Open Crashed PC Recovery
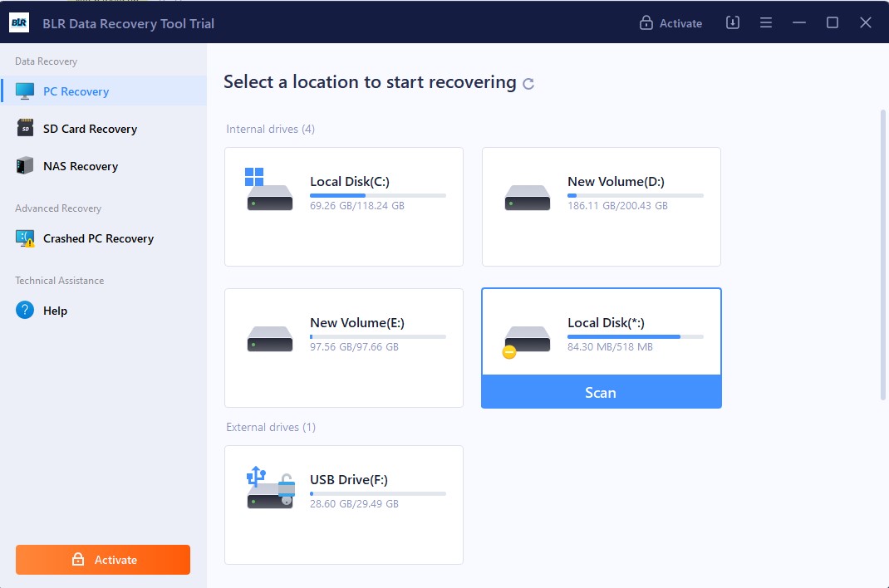This screenshot has height=588, width=889. tap(103, 238)
